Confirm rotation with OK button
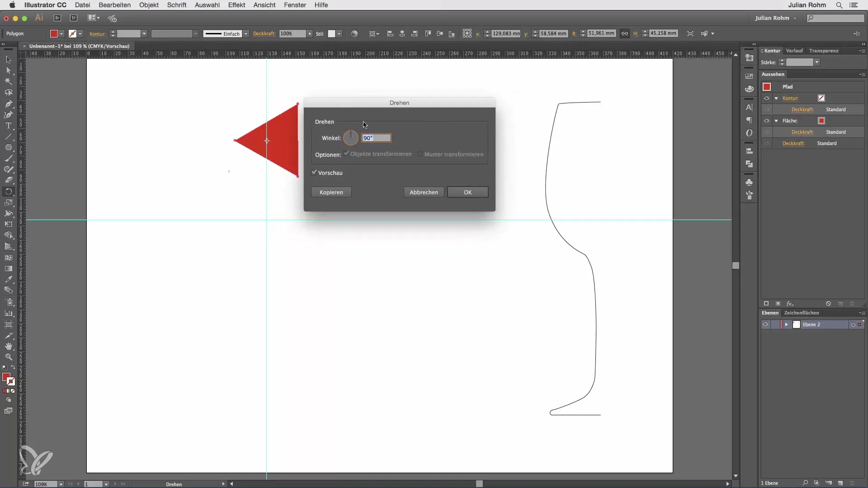The height and width of the screenshot is (488, 868). tap(468, 192)
